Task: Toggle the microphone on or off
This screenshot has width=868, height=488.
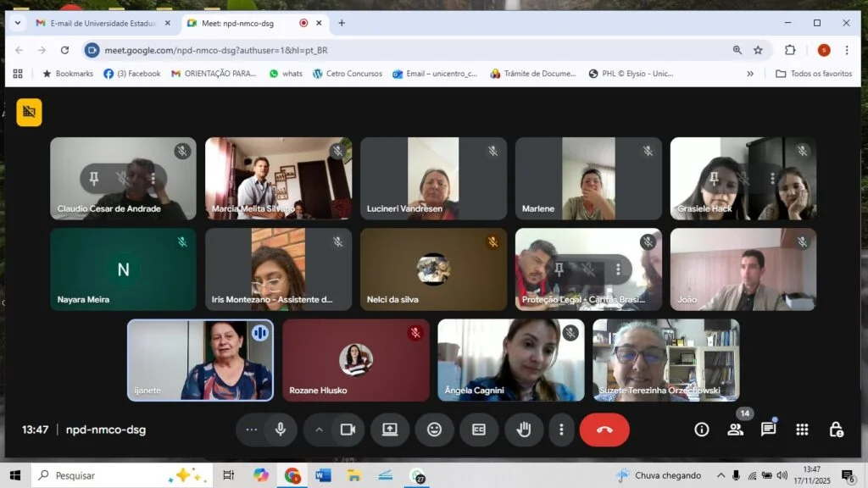Action: pos(281,430)
